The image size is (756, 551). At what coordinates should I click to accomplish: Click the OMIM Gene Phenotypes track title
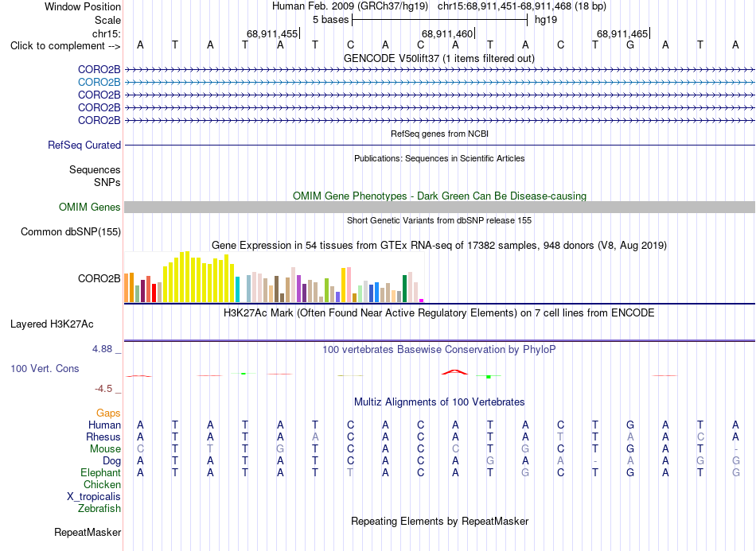click(439, 196)
